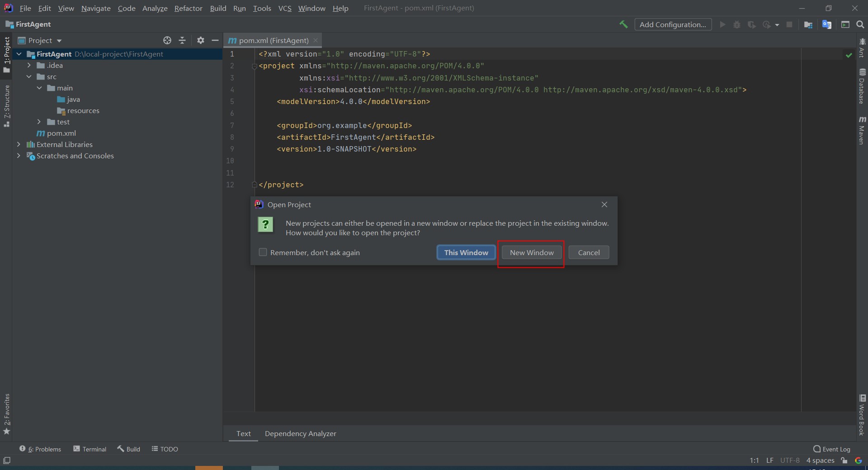Click the Run arrow icon in toolbar

722,24
